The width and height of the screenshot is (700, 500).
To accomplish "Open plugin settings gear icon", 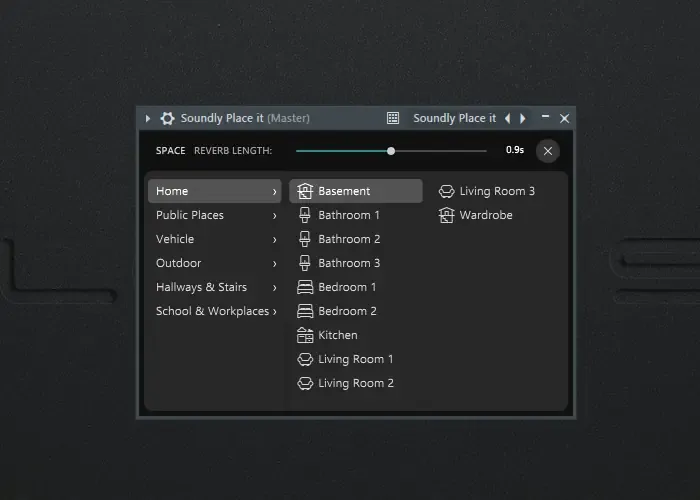I will [167, 118].
